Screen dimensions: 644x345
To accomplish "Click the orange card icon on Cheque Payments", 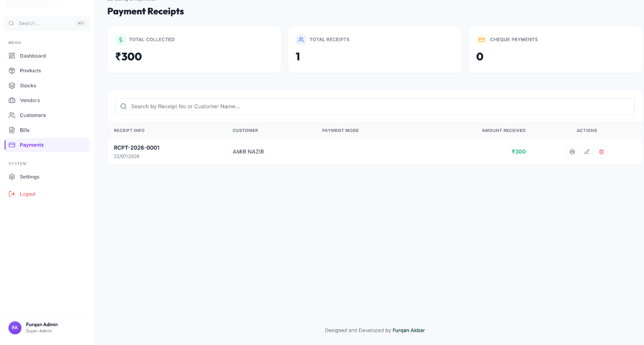I will [481, 40].
